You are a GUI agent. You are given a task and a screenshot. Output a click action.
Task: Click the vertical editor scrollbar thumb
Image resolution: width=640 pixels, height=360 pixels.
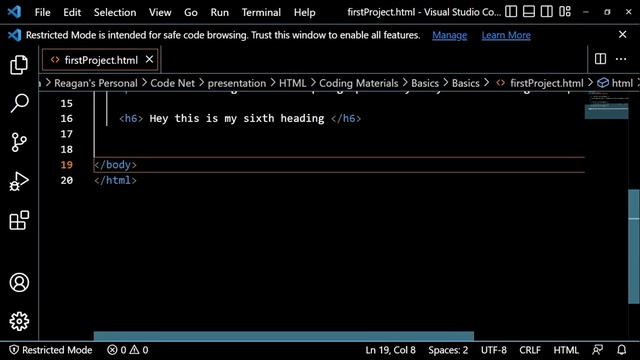point(633,247)
